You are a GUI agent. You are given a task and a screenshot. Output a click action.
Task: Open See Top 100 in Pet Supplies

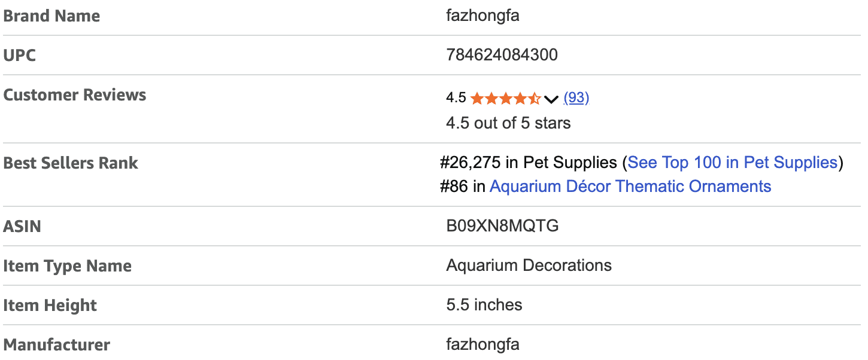pyautogui.click(x=732, y=163)
